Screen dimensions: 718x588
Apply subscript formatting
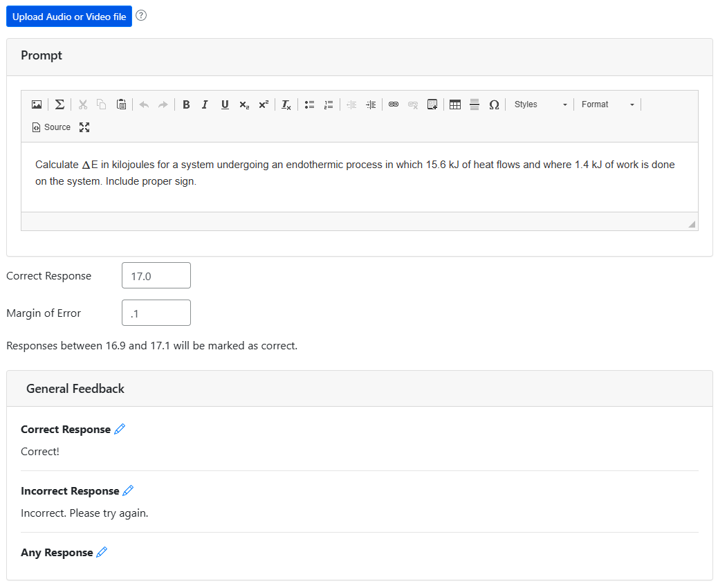(x=244, y=104)
